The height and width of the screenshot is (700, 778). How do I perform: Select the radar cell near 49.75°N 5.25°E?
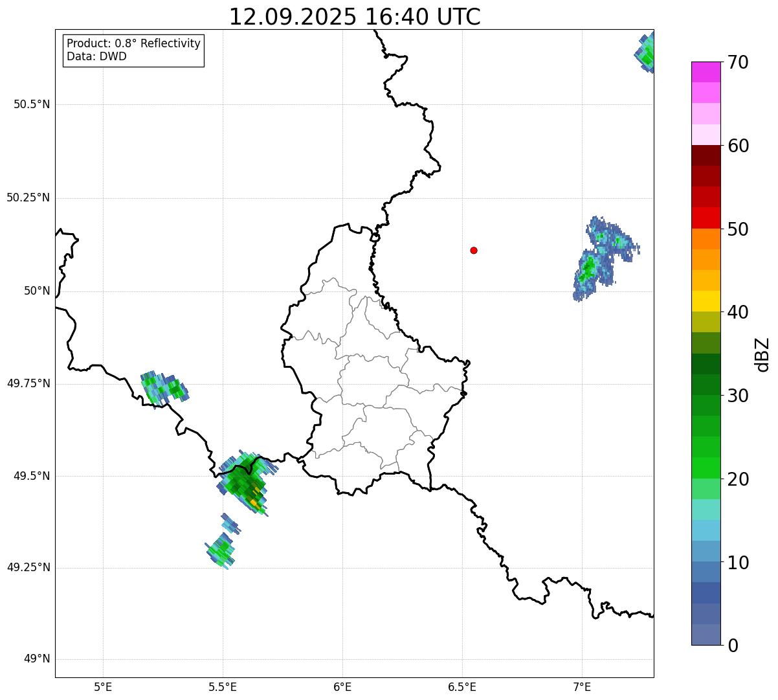(162, 389)
